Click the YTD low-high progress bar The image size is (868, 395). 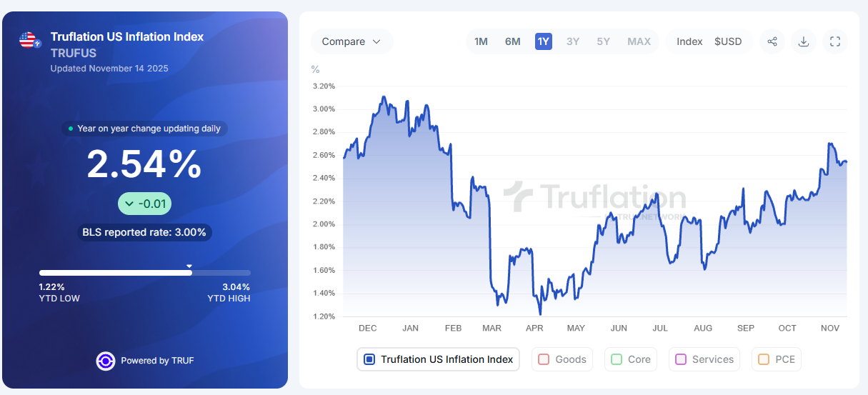(144, 273)
